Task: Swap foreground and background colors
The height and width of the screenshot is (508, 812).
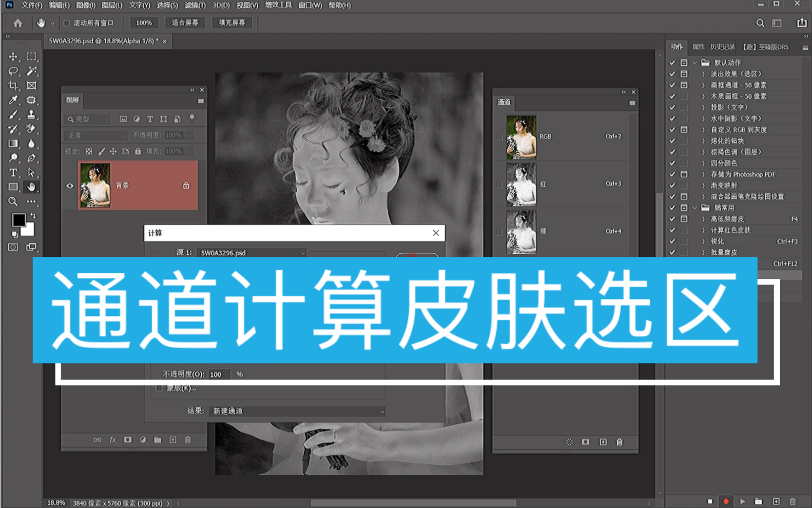Action: click(x=33, y=216)
